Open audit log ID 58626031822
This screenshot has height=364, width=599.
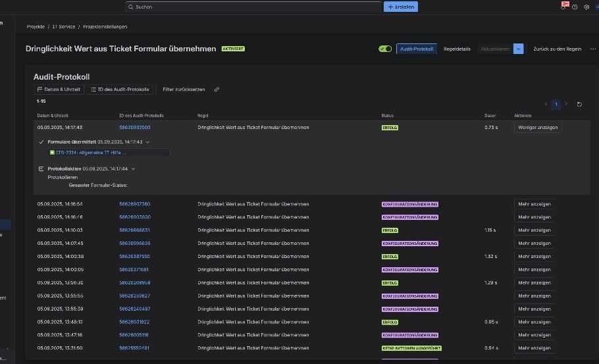point(134,322)
